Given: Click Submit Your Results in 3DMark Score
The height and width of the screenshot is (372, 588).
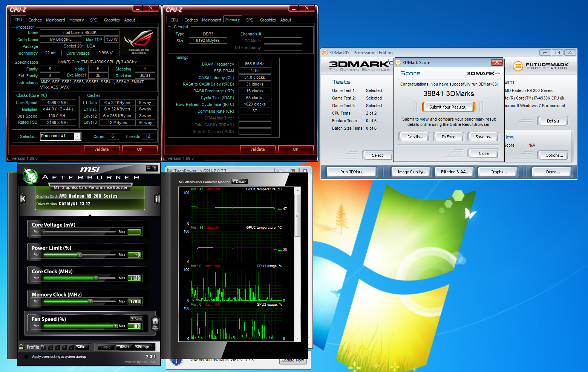Looking at the screenshot, I should coord(449,107).
